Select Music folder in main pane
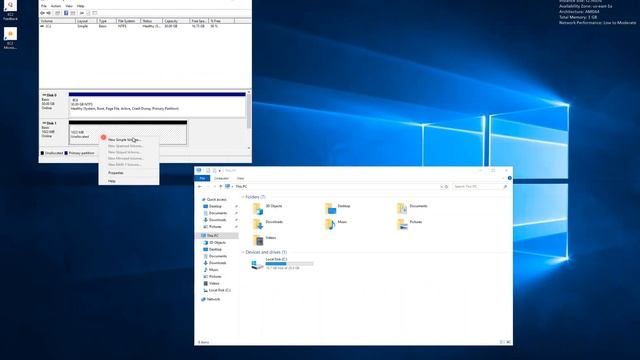Viewport: 640px width, 360px height. coord(336,224)
